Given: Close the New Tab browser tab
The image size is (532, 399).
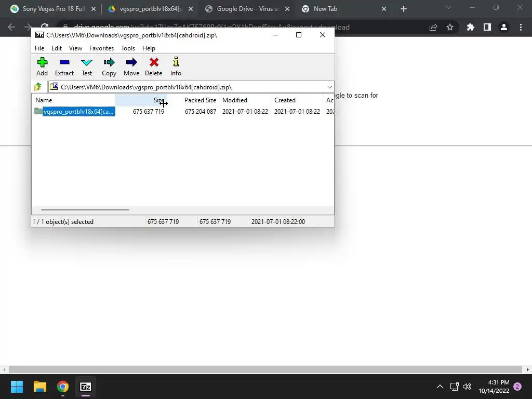Looking at the screenshot, I should pyautogui.click(x=384, y=9).
